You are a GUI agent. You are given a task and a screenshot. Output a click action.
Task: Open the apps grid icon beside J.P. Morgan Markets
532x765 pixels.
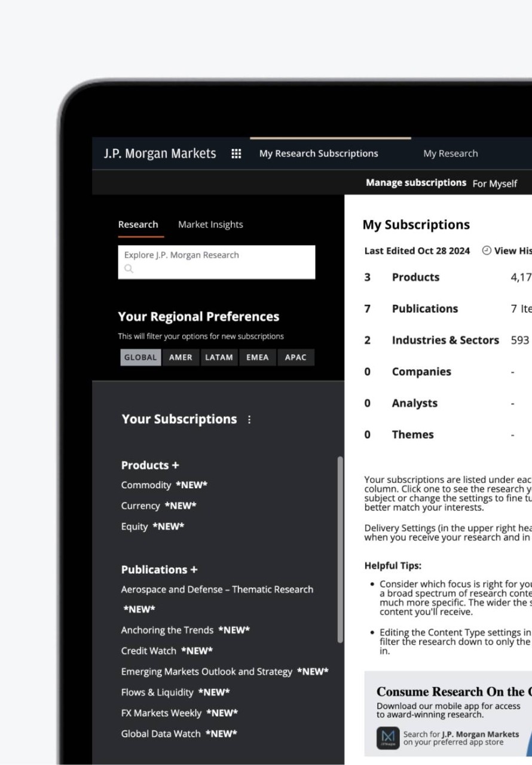point(236,154)
